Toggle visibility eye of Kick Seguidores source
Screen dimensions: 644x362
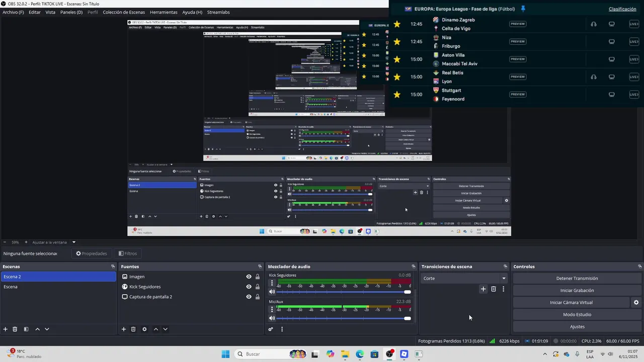pos(249,287)
